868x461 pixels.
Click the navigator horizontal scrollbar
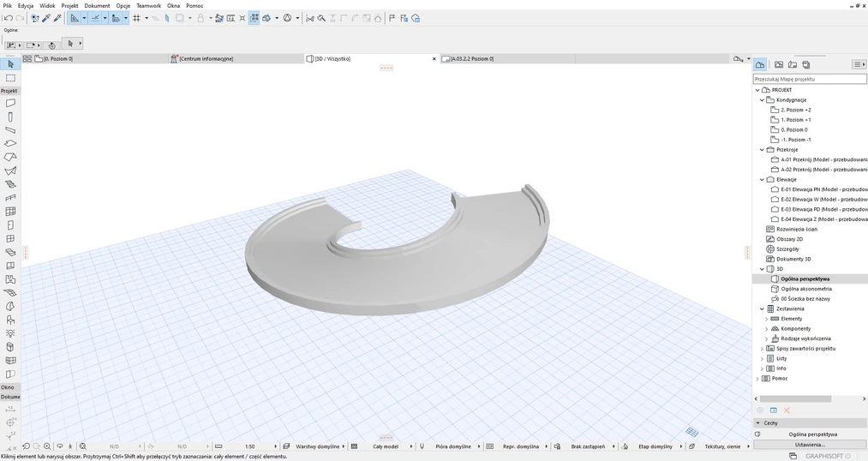pyautogui.click(x=795, y=398)
